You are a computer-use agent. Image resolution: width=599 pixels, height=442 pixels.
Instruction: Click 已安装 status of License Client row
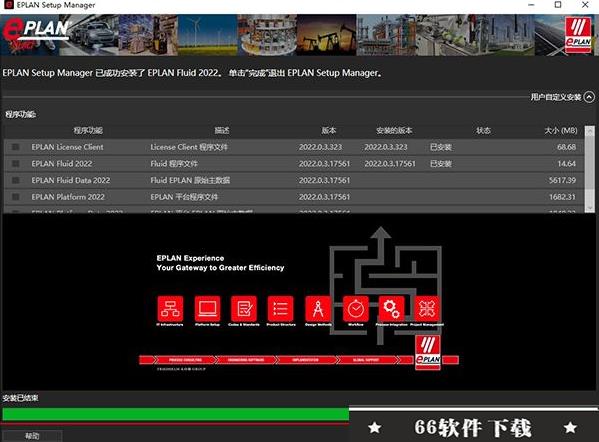point(441,147)
